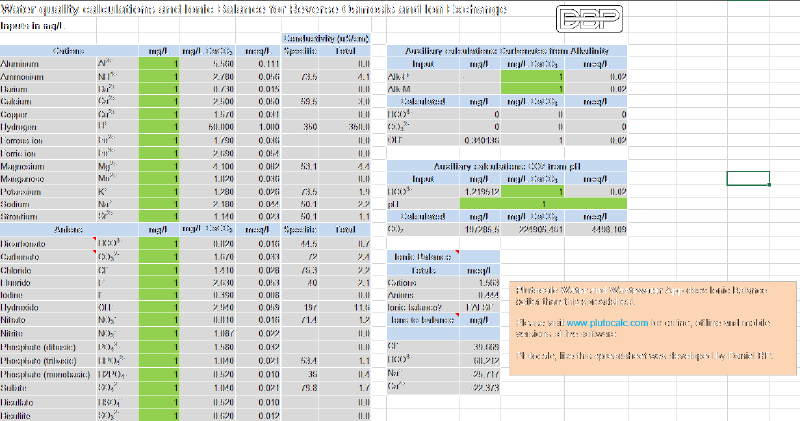Select the Alk-P green input cell
The image size is (800, 421).
(x=533, y=77)
